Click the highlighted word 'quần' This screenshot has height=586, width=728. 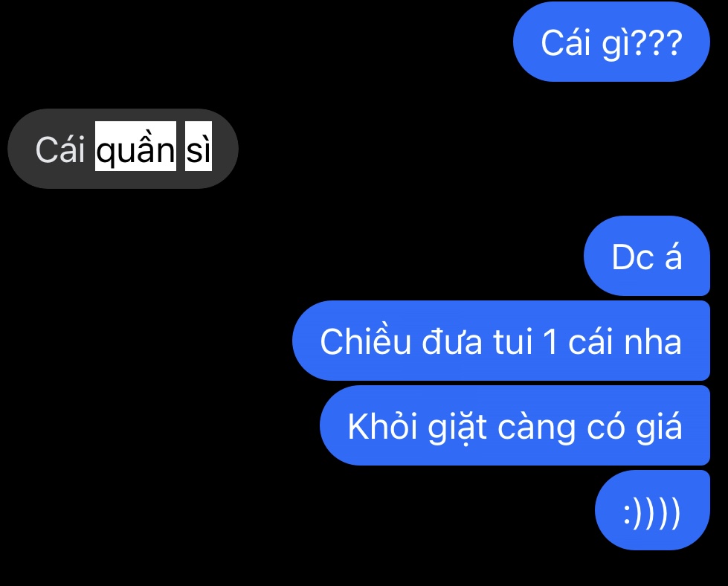click(135, 146)
